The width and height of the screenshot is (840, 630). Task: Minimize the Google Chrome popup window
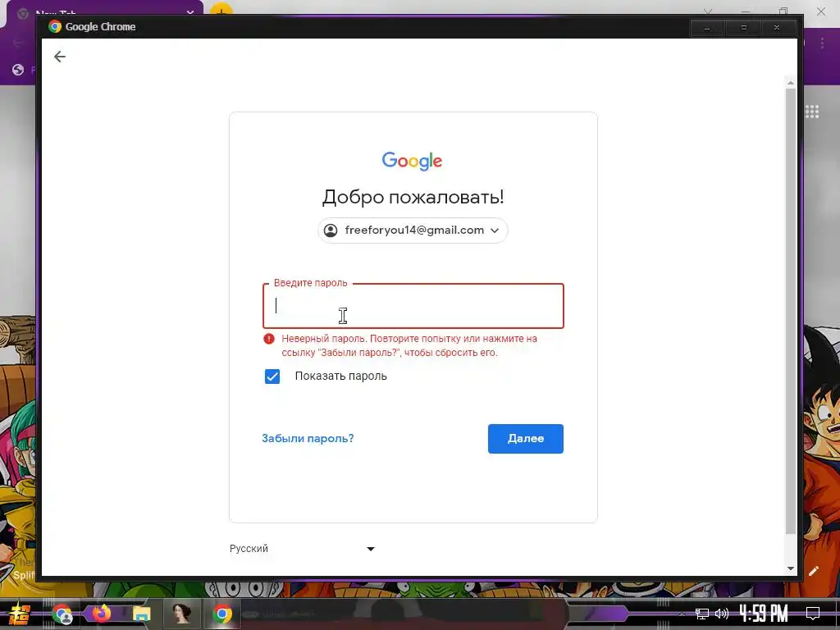708,27
